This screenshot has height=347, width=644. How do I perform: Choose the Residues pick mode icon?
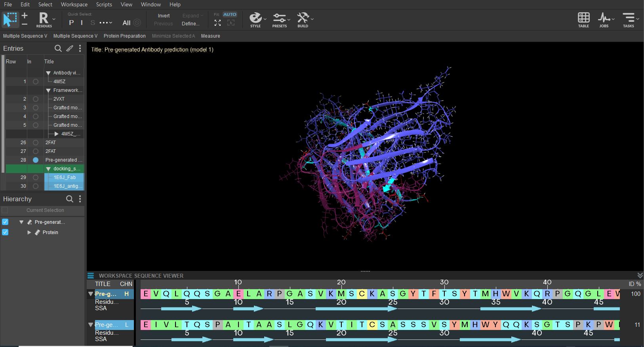coord(44,19)
